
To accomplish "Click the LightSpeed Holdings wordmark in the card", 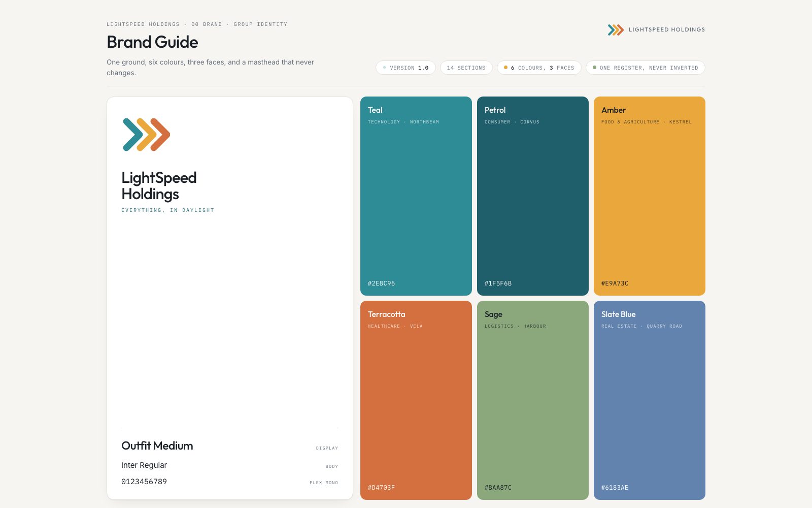I will [x=159, y=186].
